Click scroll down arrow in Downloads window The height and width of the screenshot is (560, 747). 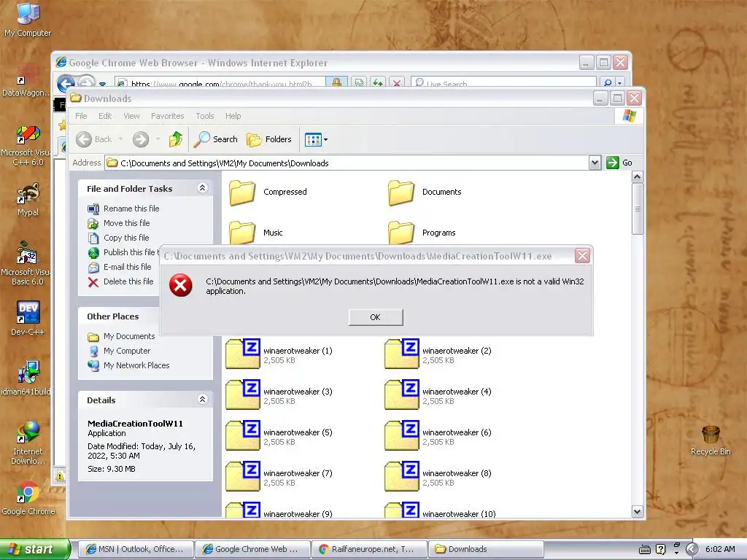(638, 511)
